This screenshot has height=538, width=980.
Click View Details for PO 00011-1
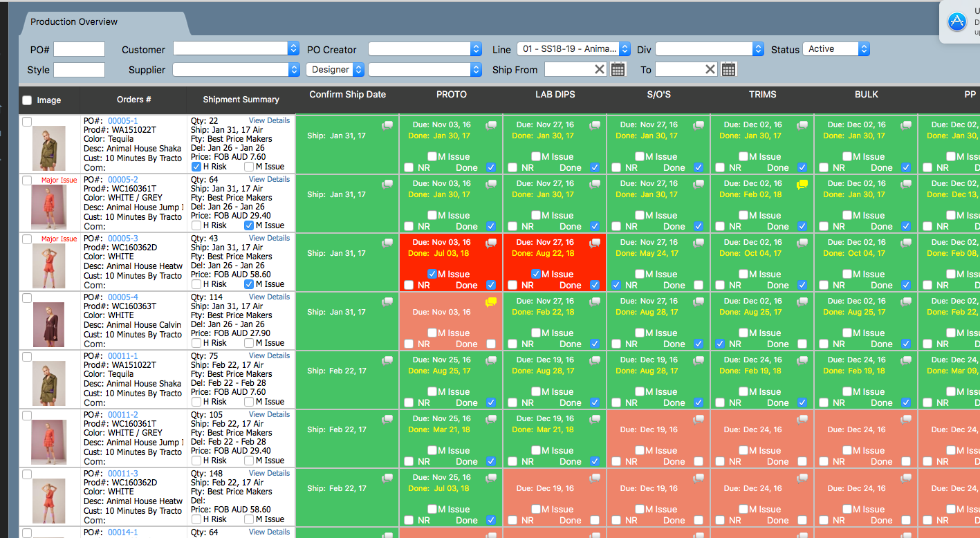pyautogui.click(x=270, y=355)
